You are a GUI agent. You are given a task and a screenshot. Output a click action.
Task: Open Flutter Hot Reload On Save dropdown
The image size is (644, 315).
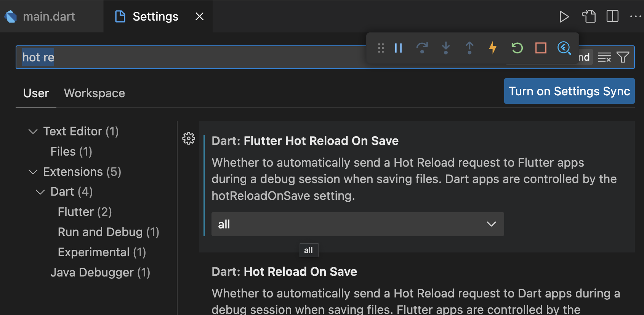[x=358, y=224]
